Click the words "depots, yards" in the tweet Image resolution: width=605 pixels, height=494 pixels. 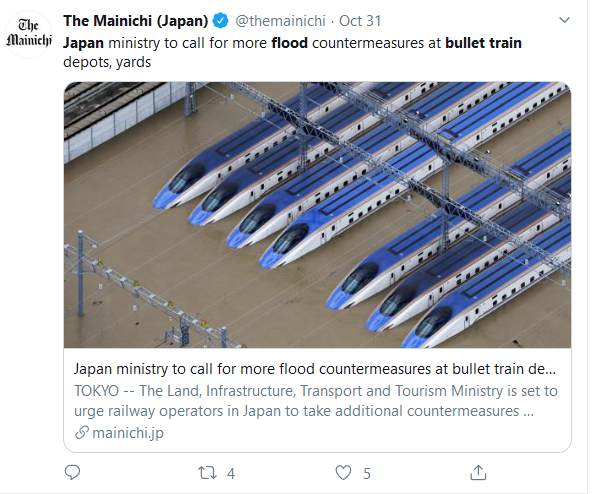tap(102, 62)
